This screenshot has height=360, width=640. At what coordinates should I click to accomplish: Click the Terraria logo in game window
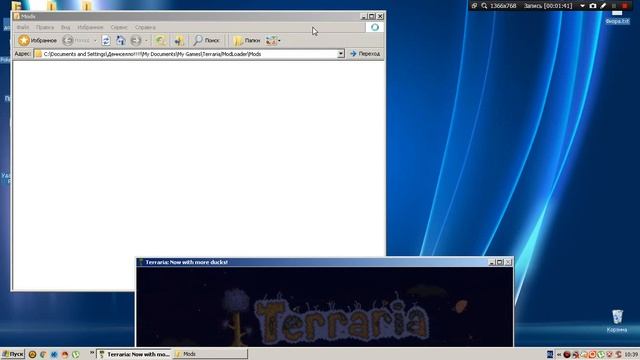pos(342,320)
